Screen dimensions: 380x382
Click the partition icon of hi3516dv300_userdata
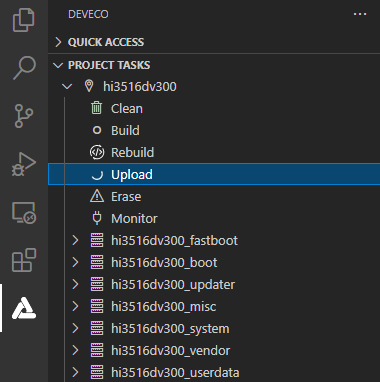pos(97,372)
